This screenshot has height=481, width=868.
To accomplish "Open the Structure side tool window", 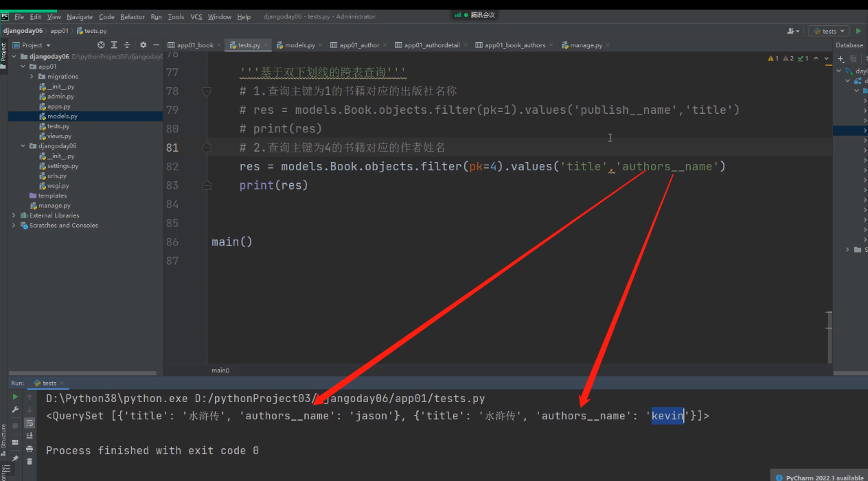I will 3,440.
